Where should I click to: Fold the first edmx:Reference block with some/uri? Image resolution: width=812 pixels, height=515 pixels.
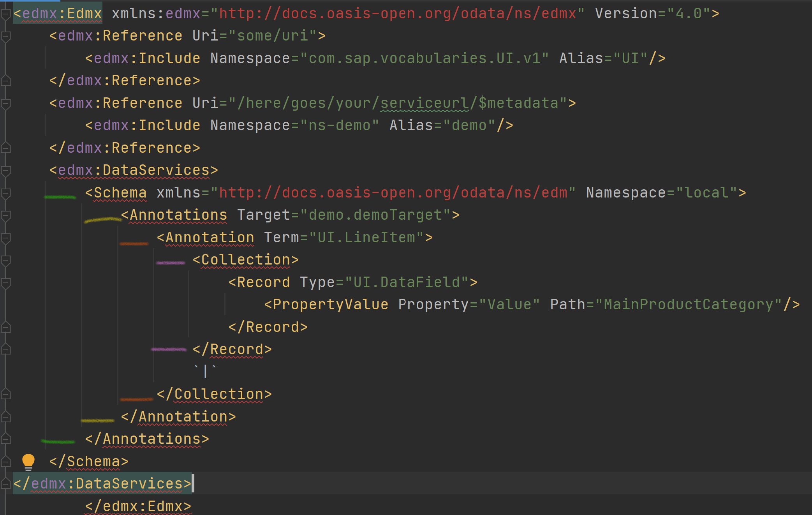(5, 37)
